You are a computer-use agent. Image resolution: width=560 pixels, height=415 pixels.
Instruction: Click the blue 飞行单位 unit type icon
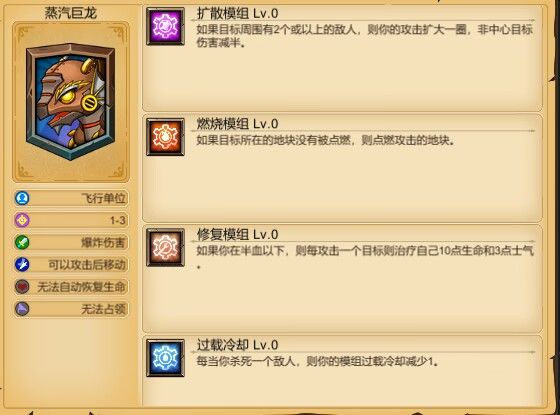point(22,198)
